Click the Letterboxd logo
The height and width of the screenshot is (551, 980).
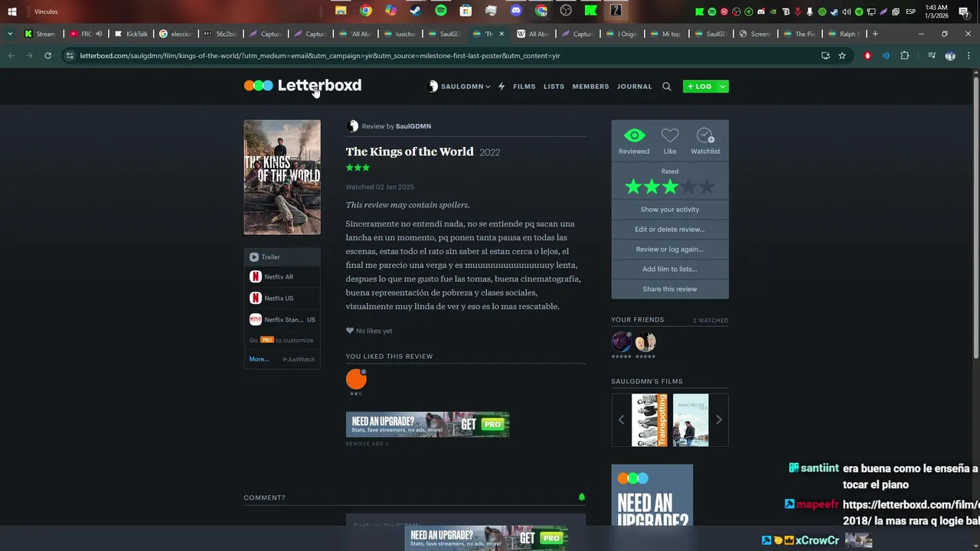click(302, 86)
